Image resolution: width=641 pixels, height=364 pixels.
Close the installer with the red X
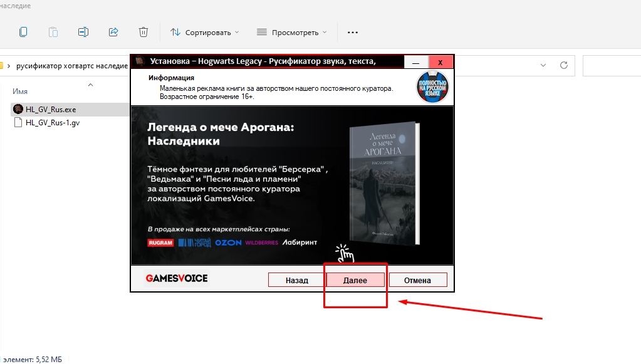tap(440, 62)
